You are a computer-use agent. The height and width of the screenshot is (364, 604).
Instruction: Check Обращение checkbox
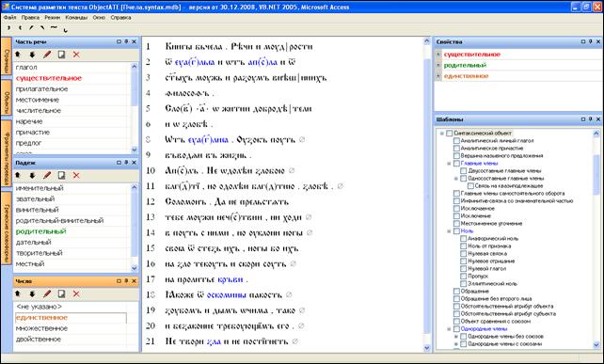pos(456,292)
